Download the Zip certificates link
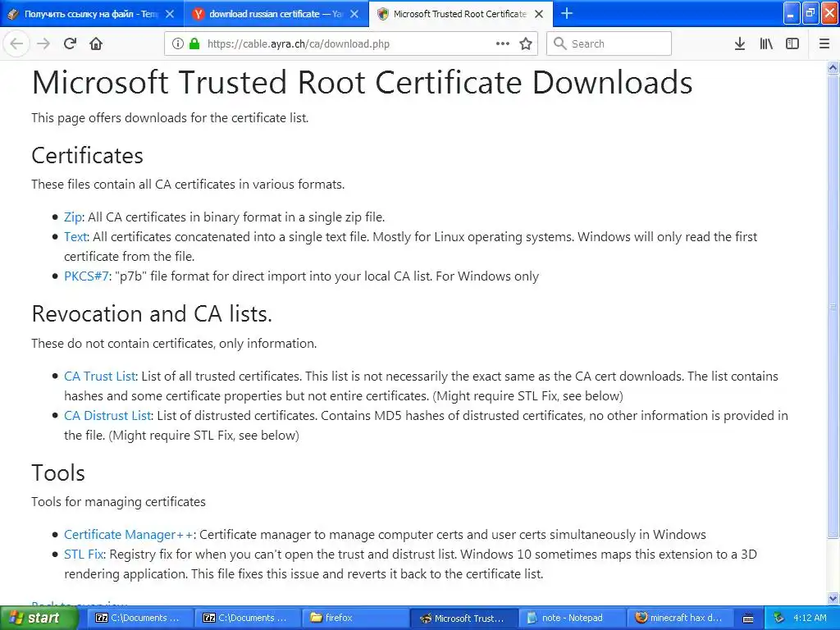This screenshot has height=630, width=840. pyautogui.click(x=73, y=217)
